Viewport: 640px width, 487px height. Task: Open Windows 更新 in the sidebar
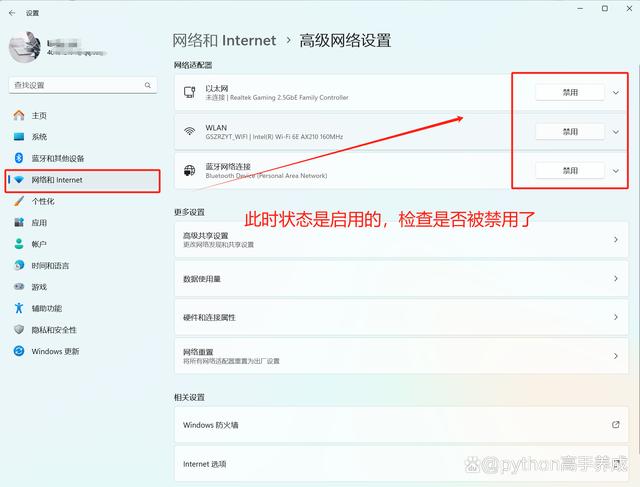tap(83, 351)
